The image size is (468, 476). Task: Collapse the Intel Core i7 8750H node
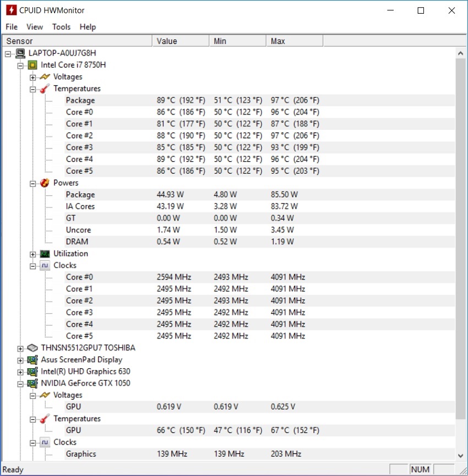(x=20, y=66)
